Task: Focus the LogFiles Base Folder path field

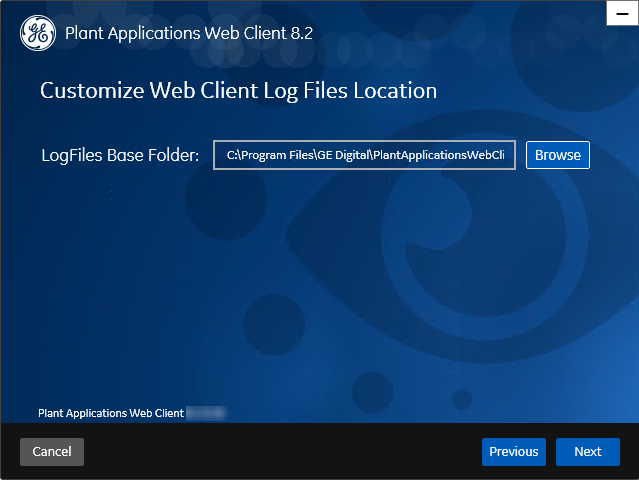Action: coord(364,155)
